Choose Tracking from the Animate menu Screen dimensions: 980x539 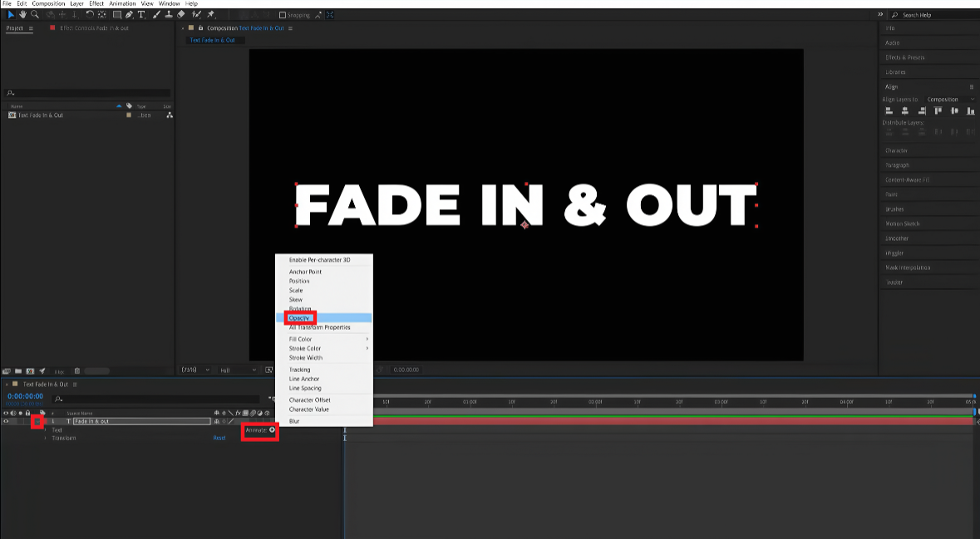tap(324, 370)
